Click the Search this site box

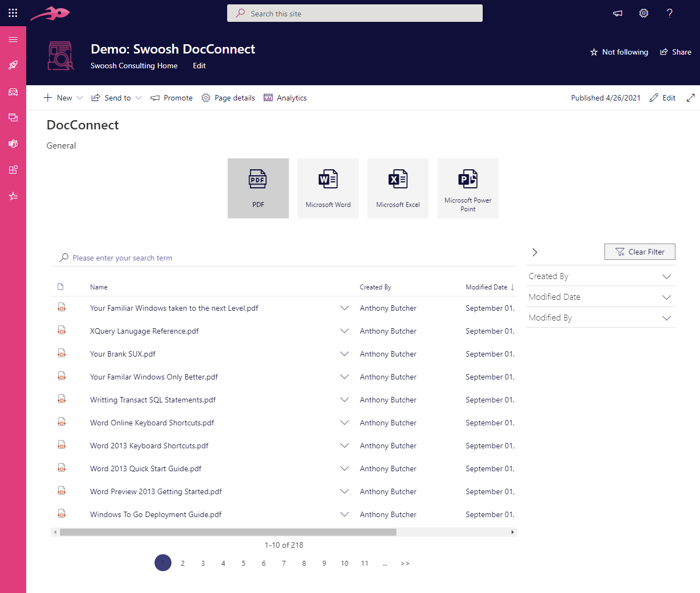[355, 13]
